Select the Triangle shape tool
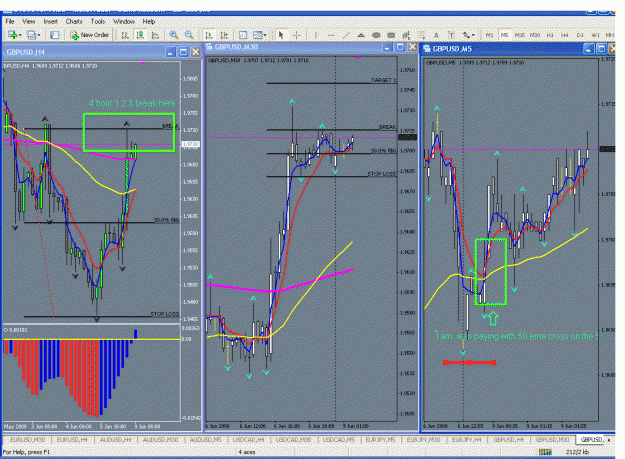 [x=361, y=35]
